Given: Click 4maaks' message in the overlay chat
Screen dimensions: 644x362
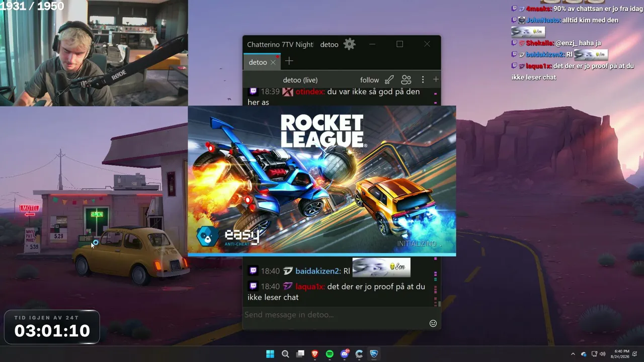Looking at the screenshot, I should point(577,9).
